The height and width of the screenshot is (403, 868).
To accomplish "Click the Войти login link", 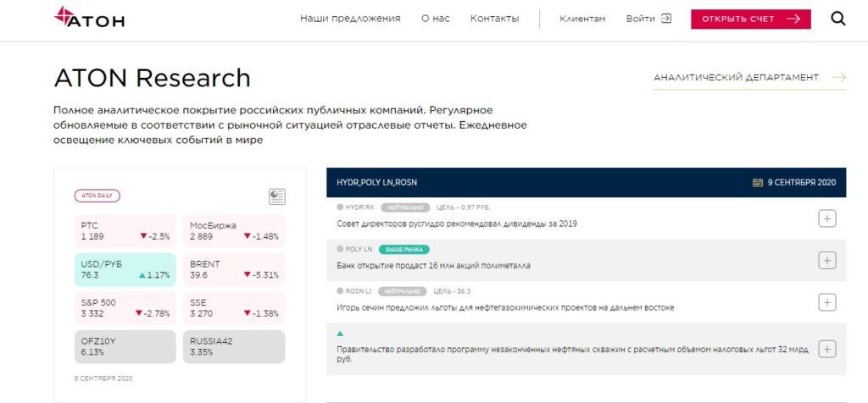I will pyautogui.click(x=641, y=19).
